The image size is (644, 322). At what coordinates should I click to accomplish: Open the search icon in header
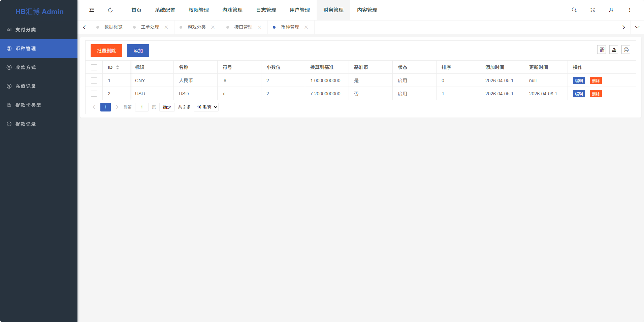pyautogui.click(x=574, y=10)
